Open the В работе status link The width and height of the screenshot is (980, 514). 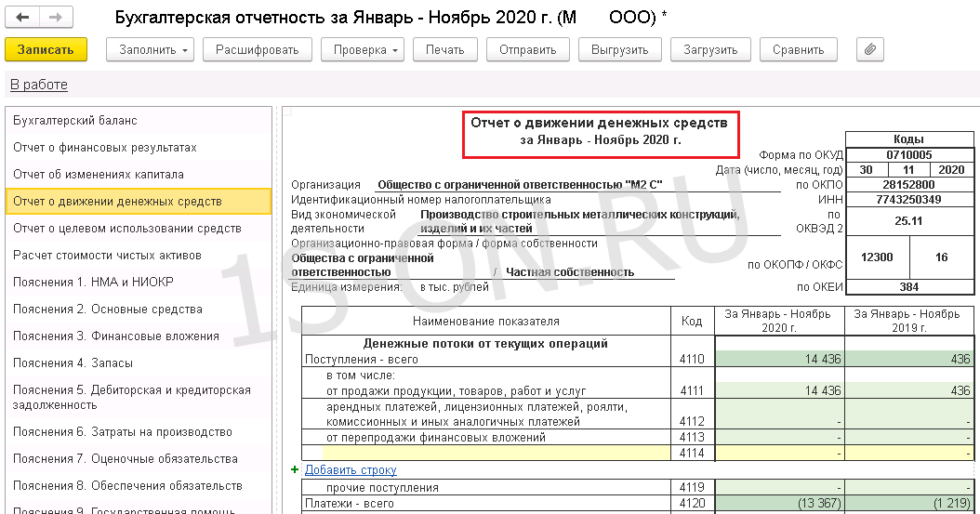pyautogui.click(x=39, y=85)
